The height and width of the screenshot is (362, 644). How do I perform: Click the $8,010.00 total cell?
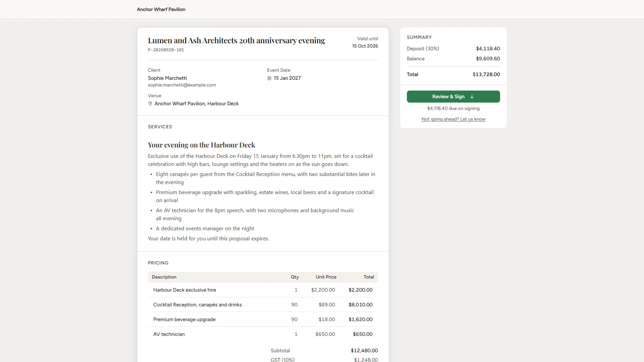(x=361, y=305)
